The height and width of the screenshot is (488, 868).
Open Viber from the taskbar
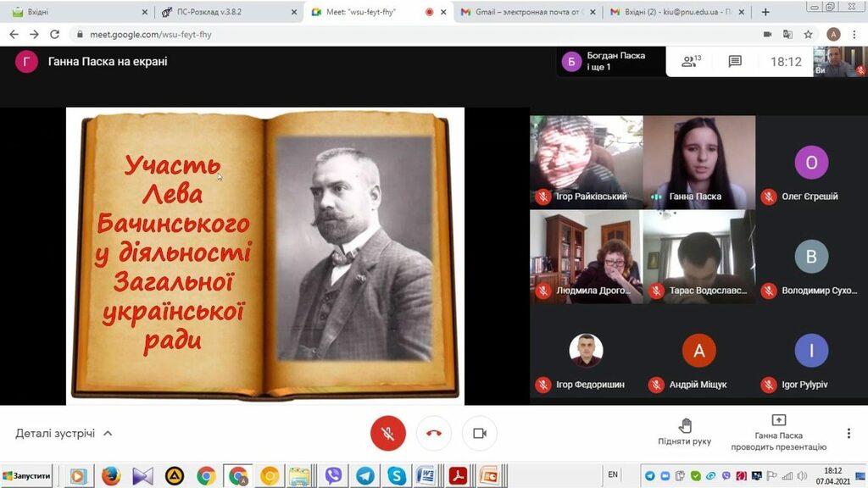(x=333, y=476)
